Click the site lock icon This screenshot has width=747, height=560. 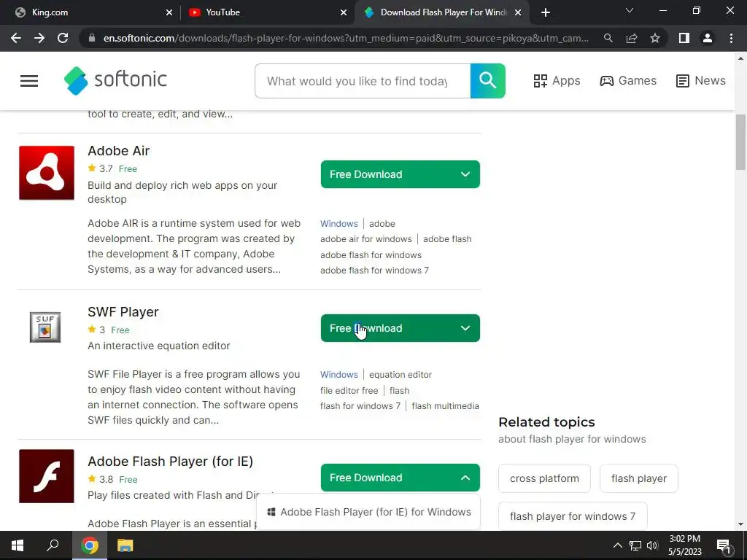coord(92,38)
